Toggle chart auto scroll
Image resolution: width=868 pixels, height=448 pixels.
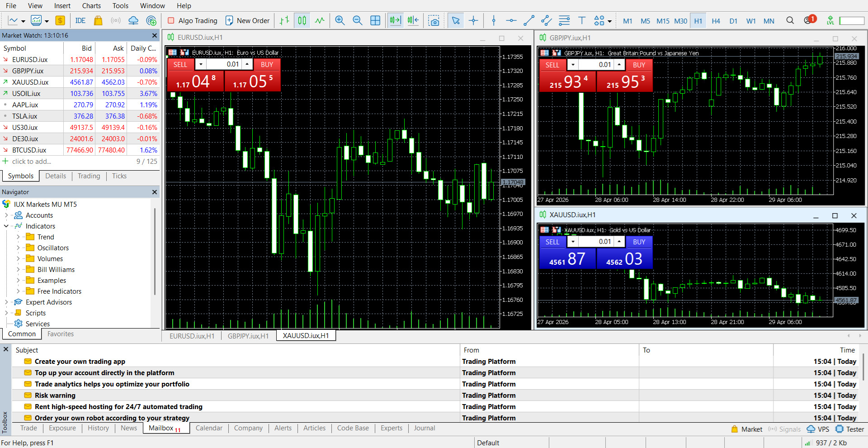[x=396, y=20]
